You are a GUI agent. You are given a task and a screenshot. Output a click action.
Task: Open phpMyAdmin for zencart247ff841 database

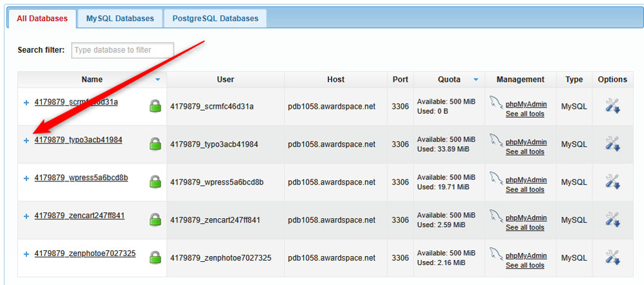click(x=526, y=217)
